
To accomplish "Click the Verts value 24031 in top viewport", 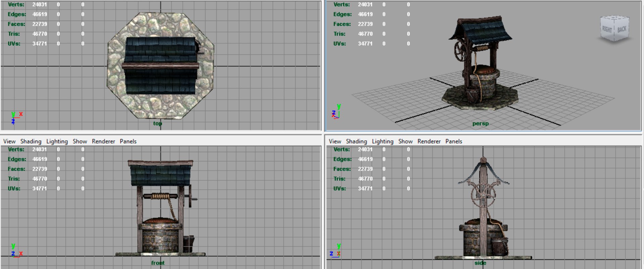I will pyautogui.click(x=40, y=5).
